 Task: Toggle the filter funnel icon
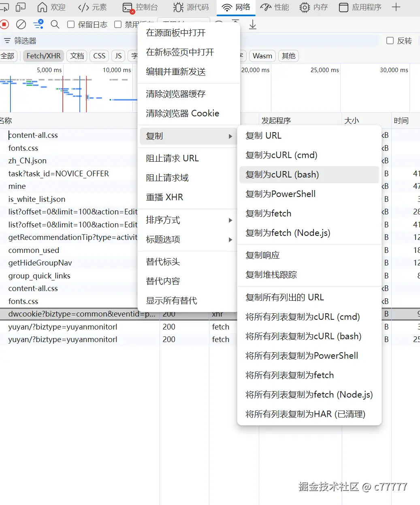pos(38,24)
